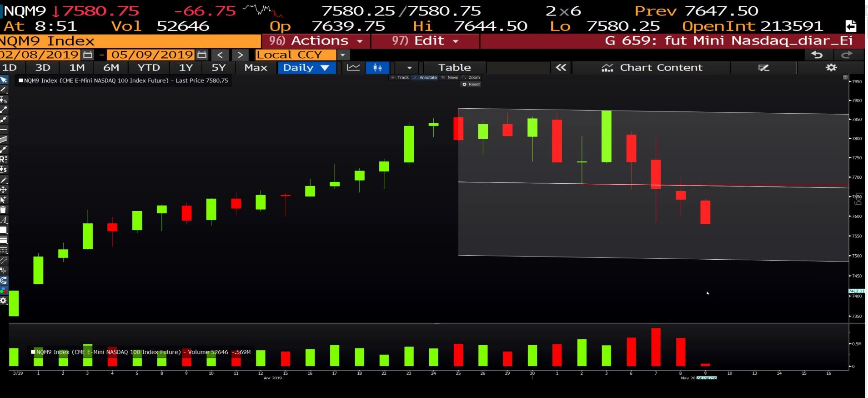This screenshot has height=398, width=868.
Task: Open drawing toolbar gear settings
Action: 4,301
